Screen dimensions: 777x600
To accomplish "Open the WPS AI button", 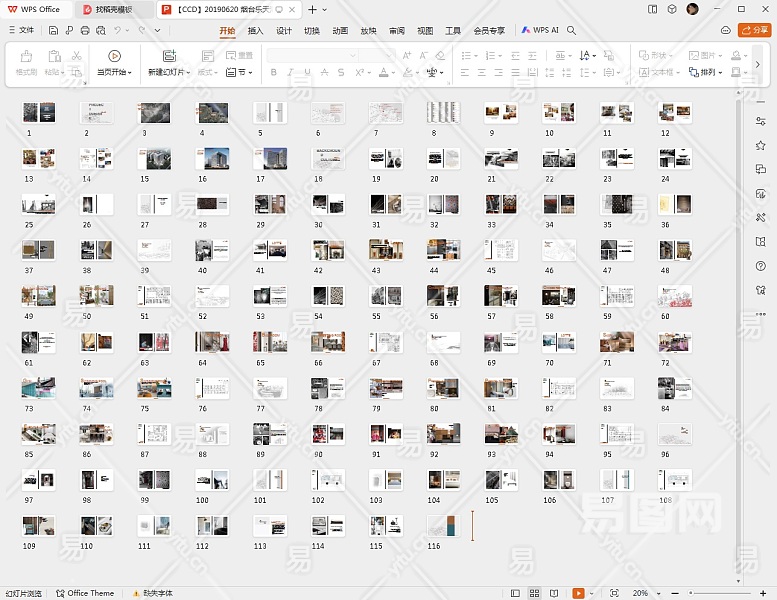I will tap(540, 30).
